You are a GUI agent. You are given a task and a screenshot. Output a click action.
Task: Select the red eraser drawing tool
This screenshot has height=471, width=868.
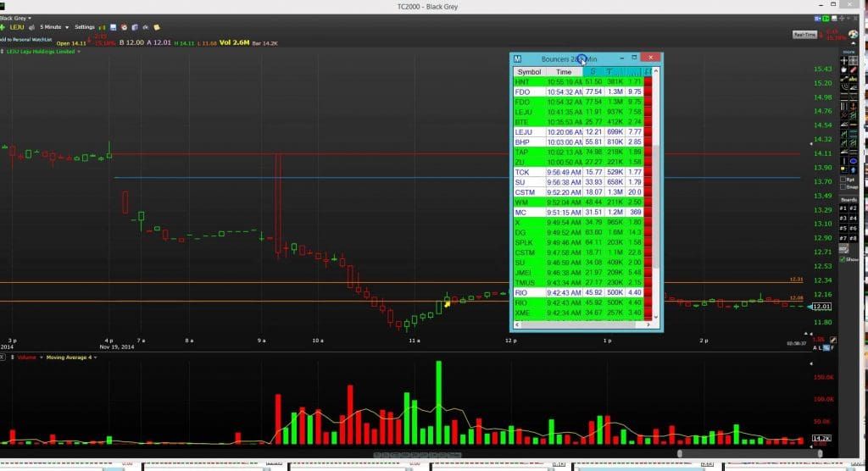853,69
